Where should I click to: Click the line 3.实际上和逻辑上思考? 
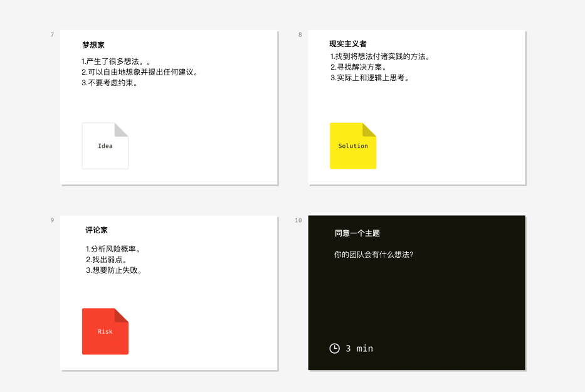pyautogui.click(x=371, y=78)
